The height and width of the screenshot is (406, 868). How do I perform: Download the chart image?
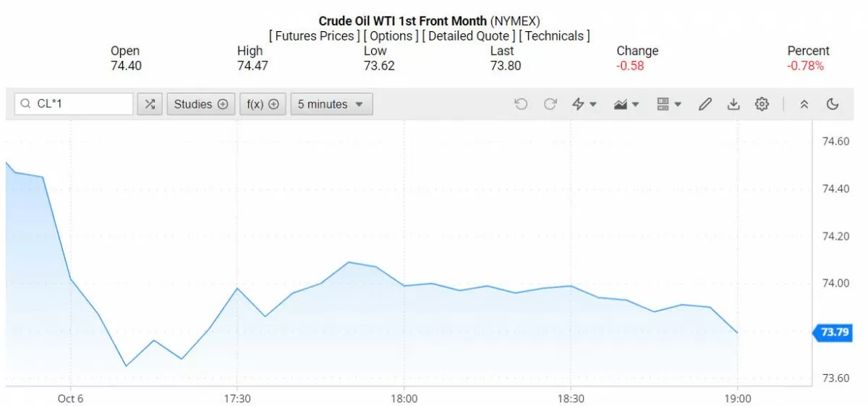point(733,104)
